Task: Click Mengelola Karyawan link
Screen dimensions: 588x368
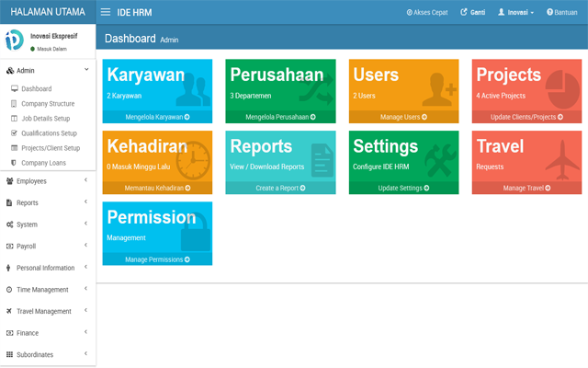Action: tap(157, 117)
